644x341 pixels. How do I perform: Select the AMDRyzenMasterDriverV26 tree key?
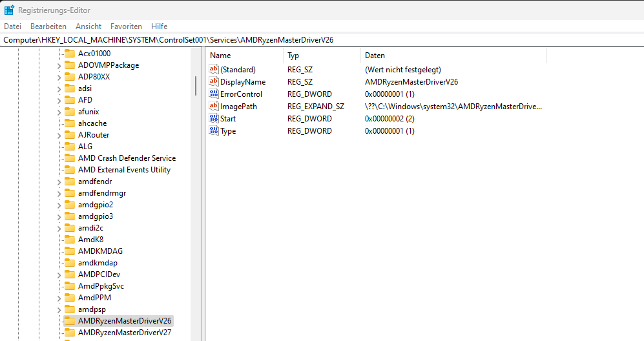(125, 321)
